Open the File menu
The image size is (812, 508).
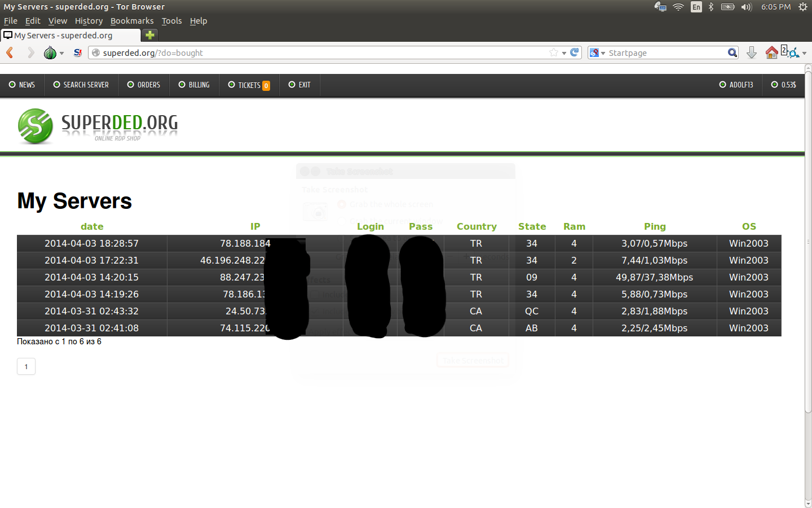(x=11, y=21)
